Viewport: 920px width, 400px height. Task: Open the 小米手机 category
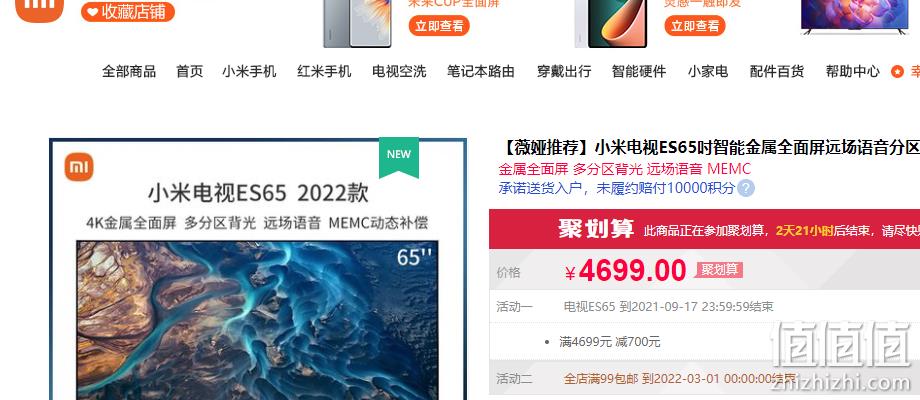249,72
